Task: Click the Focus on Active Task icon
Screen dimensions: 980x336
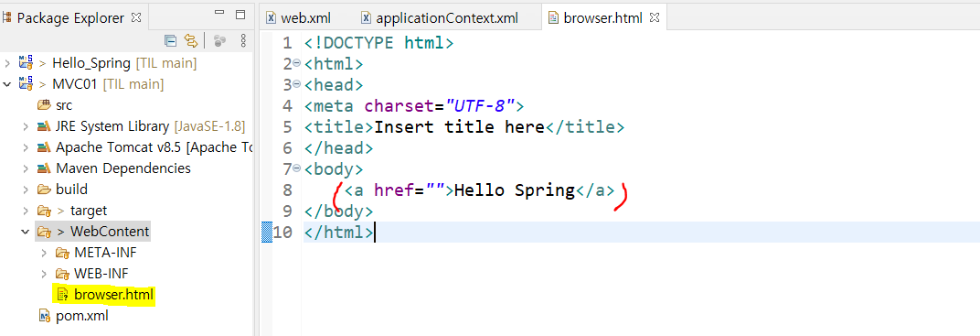Action: tap(219, 41)
